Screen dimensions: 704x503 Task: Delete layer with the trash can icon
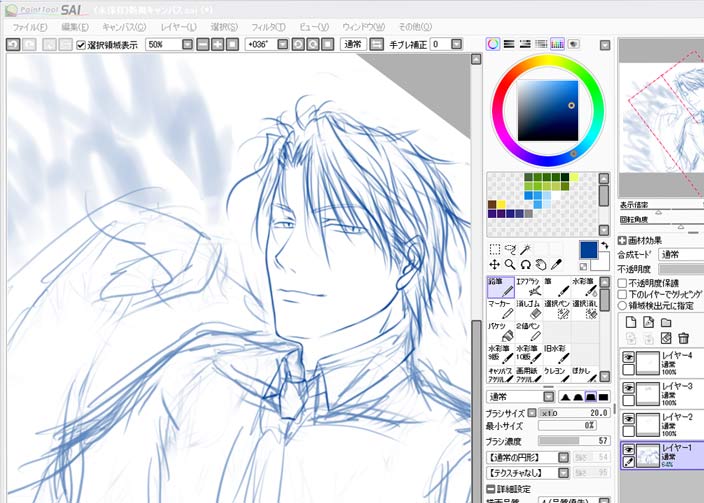(x=683, y=338)
